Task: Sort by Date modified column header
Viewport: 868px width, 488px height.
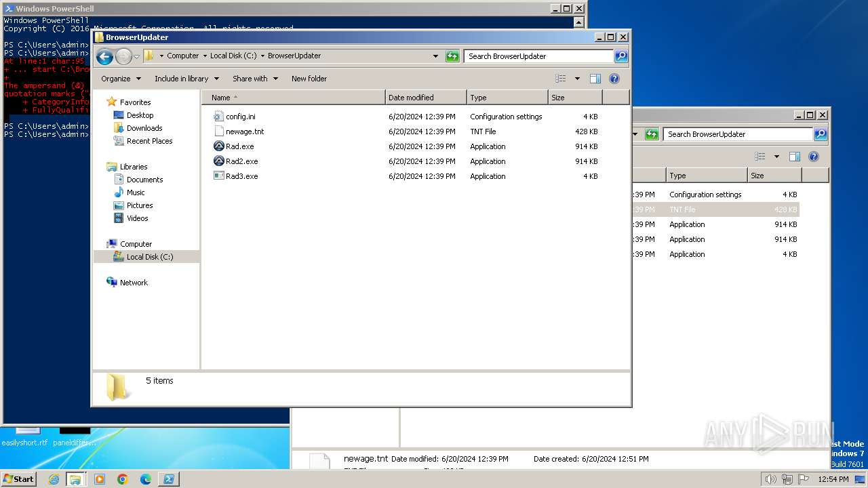Action: 426,98
